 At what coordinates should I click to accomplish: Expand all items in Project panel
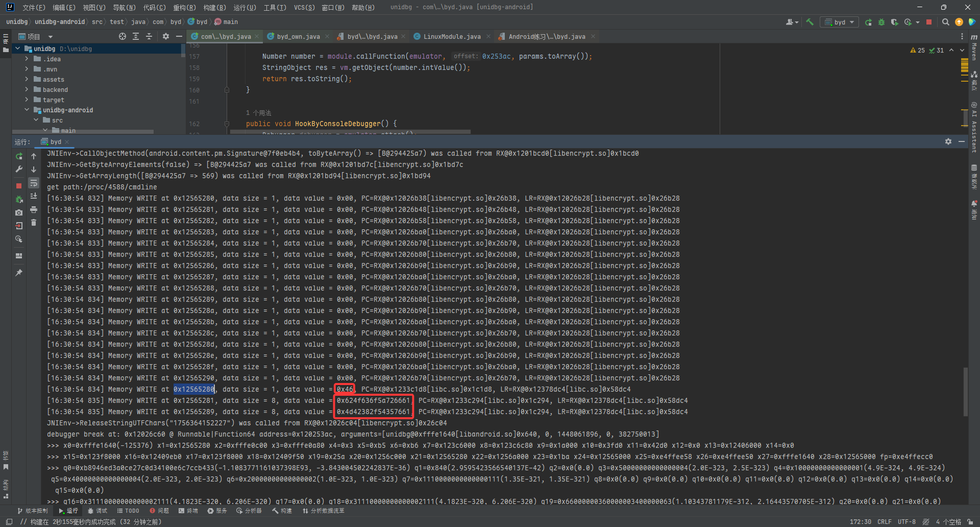(136, 36)
